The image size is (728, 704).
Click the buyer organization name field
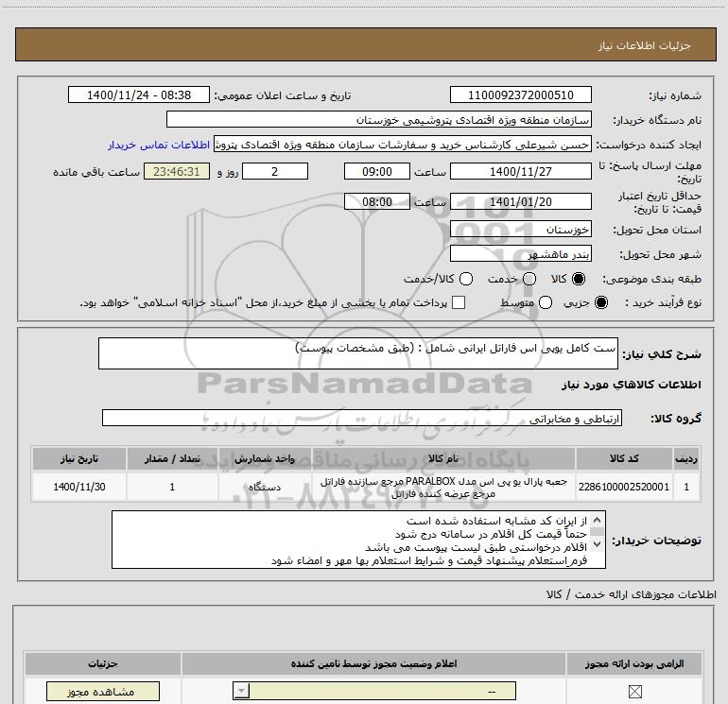point(379,119)
